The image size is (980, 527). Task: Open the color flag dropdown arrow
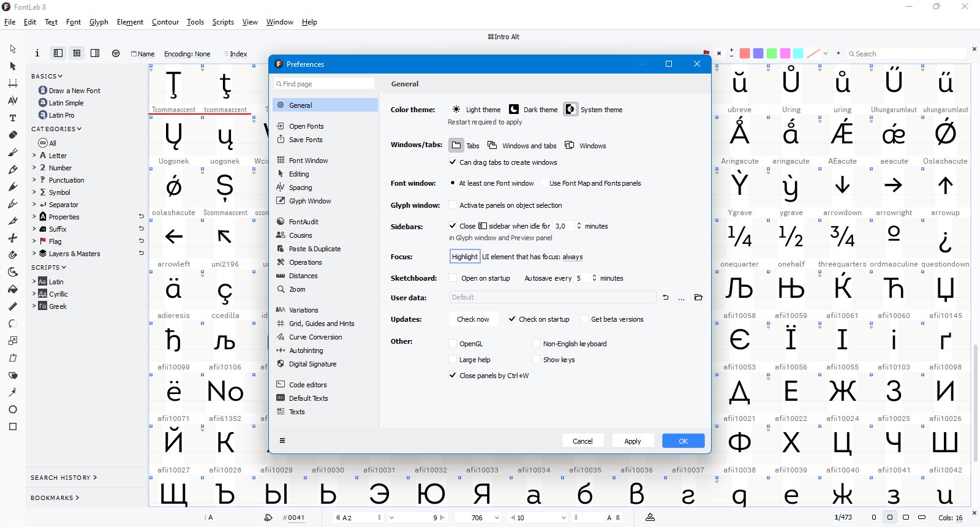[x=826, y=53]
